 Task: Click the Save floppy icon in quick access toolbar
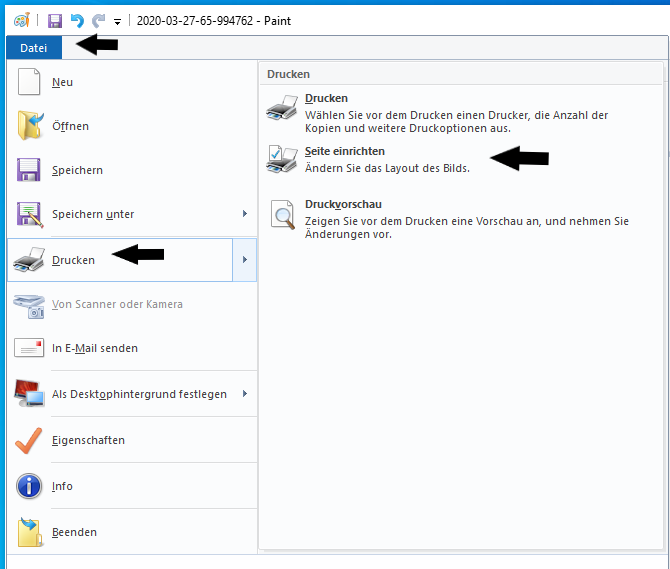tap(55, 21)
